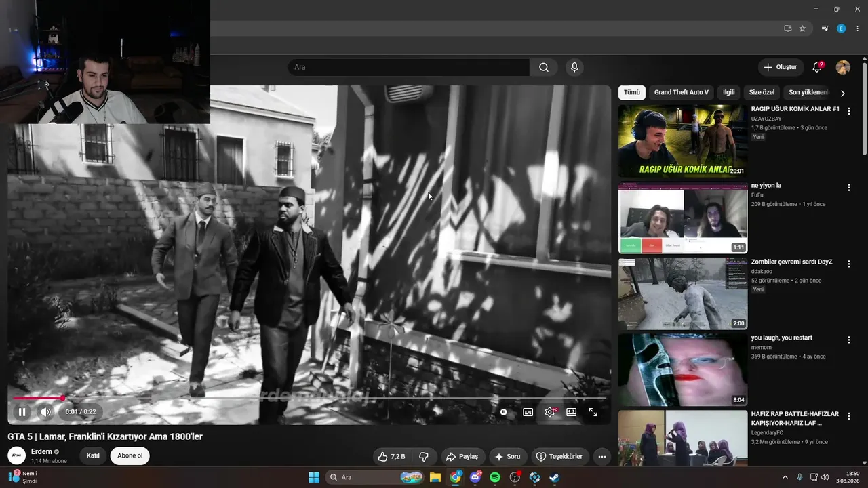Viewport: 868px width, 488px height.
Task: Open the Oluştur create menu
Action: pos(781,67)
